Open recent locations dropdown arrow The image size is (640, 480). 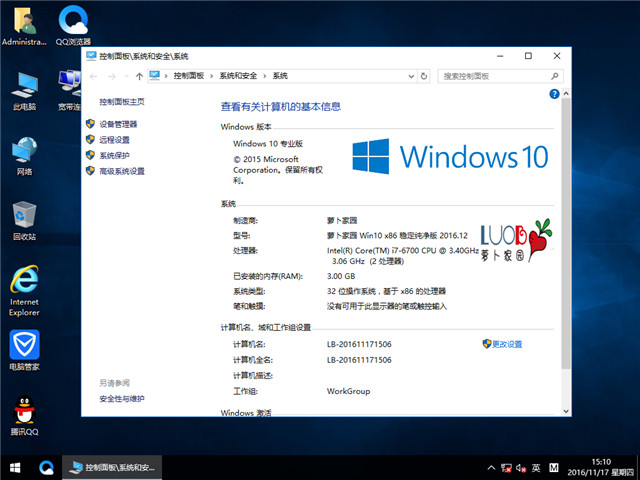tap(127, 76)
